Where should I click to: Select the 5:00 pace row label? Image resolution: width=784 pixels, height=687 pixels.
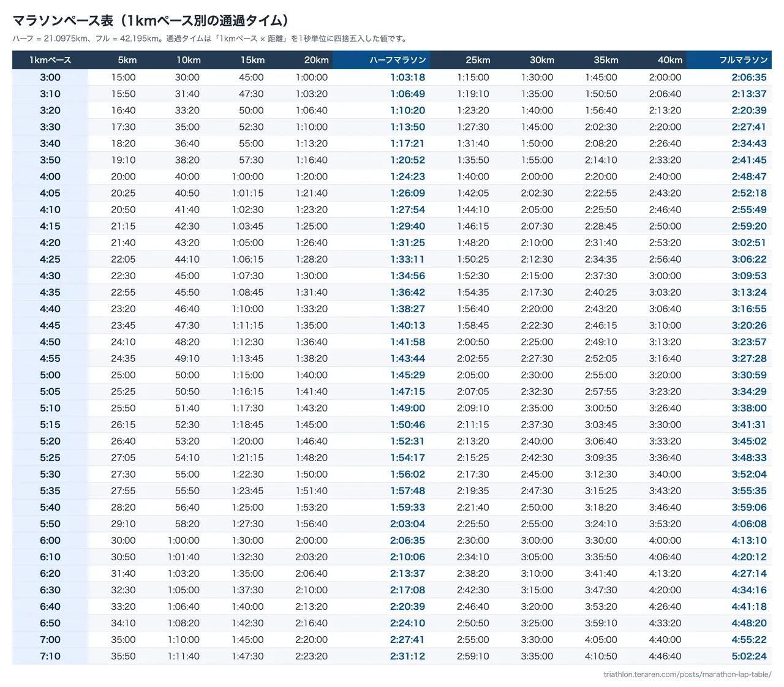(50, 375)
